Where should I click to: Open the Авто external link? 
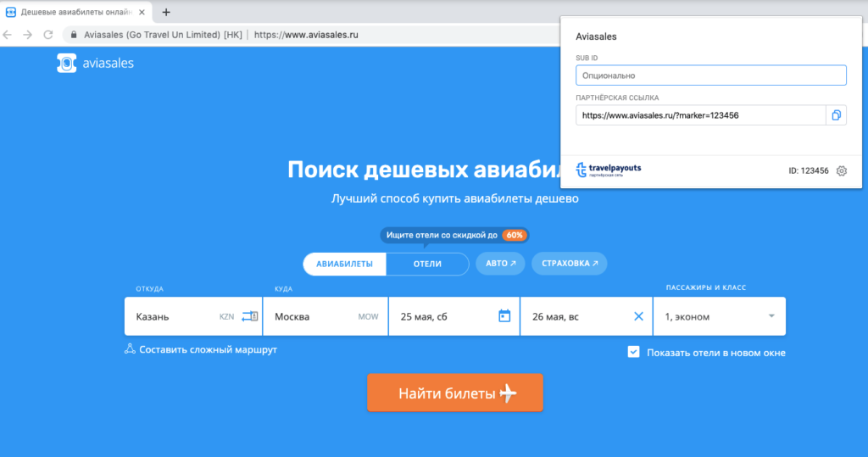(500, 264)
